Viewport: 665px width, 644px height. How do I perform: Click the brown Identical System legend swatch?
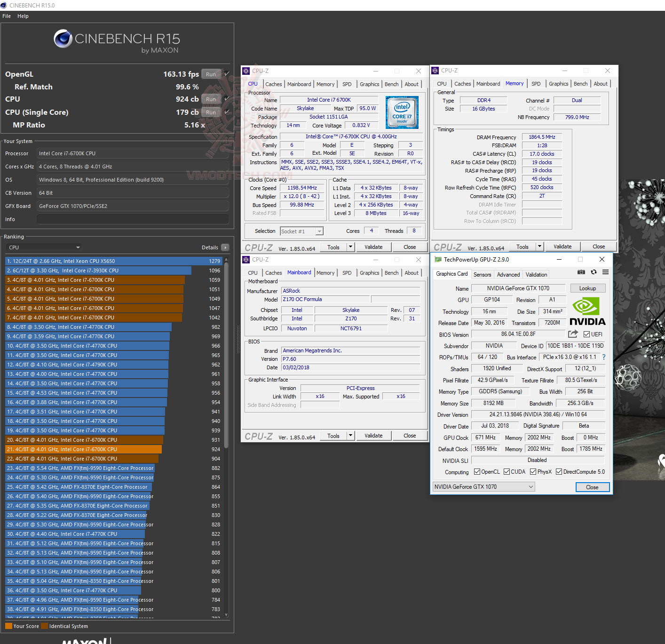pyautogui.click(x=44, y=626)
